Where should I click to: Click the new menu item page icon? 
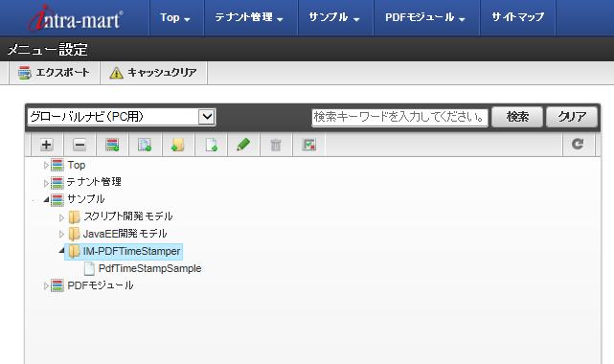click(x=211, y=145)
